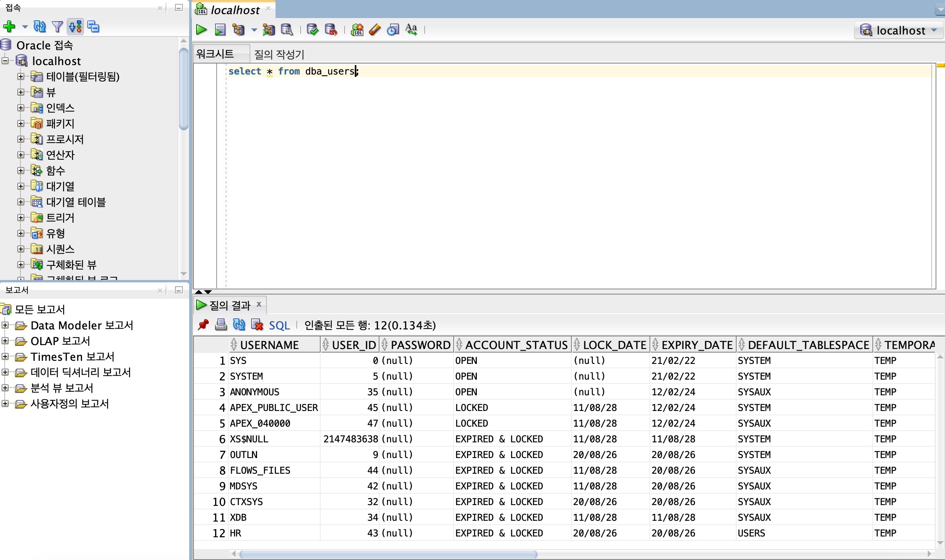Click the green plus New Connection icon

point(9,27)
